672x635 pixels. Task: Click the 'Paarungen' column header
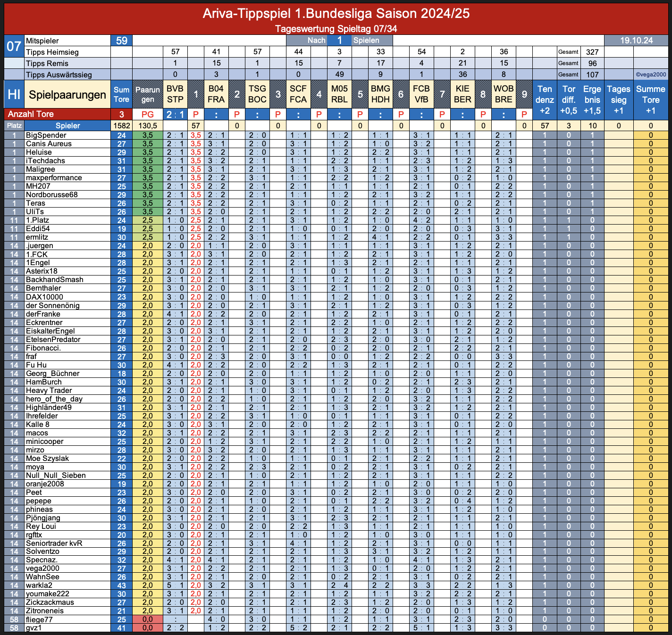coord(148,94)
